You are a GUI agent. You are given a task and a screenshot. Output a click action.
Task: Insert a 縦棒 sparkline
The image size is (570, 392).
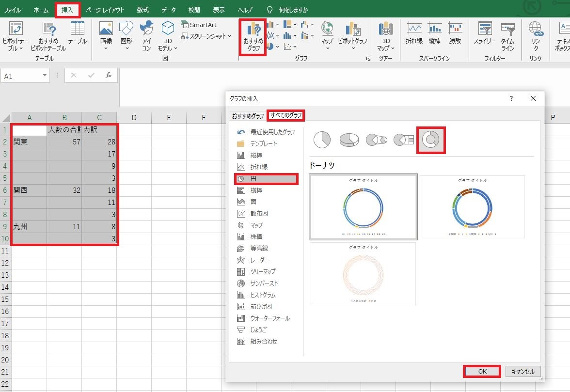434,33
